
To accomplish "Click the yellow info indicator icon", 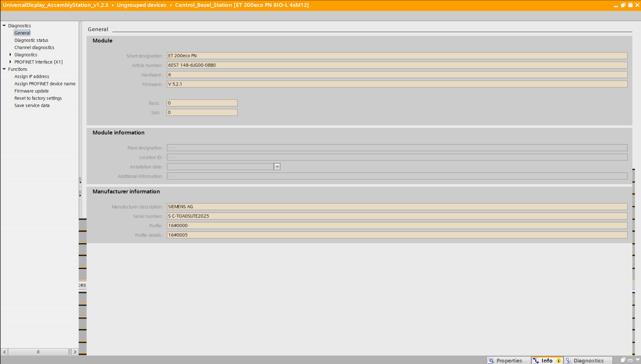I will [x=558, y=360].
